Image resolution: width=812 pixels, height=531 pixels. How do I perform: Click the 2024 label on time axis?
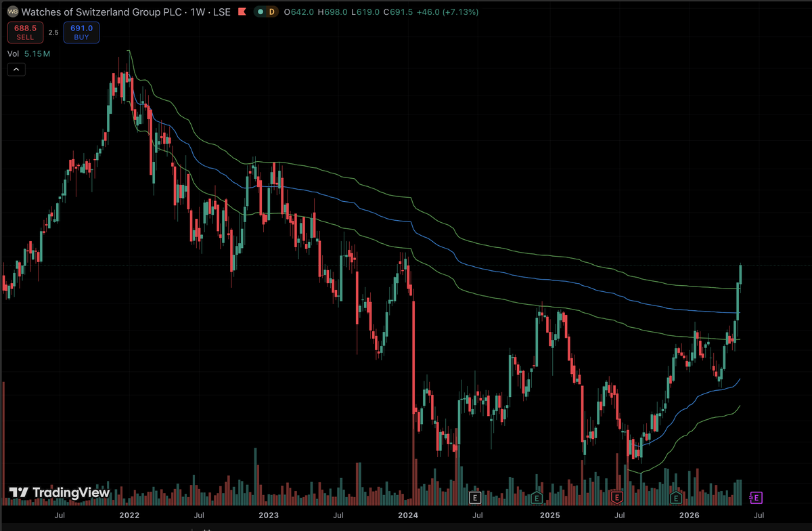(x=408, y=515)
